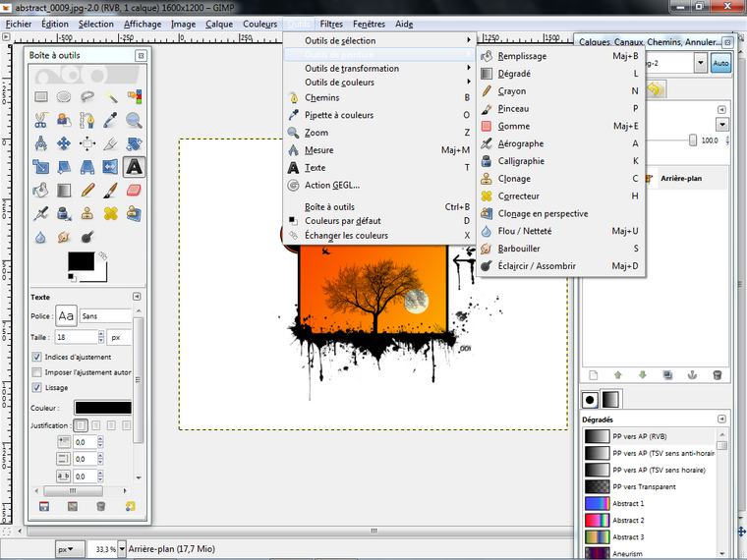This screenshot has width=747, height=560.
Task: Open the Texte options panel menu arrow
Action: pyautogui.click(x=137, y=297)
